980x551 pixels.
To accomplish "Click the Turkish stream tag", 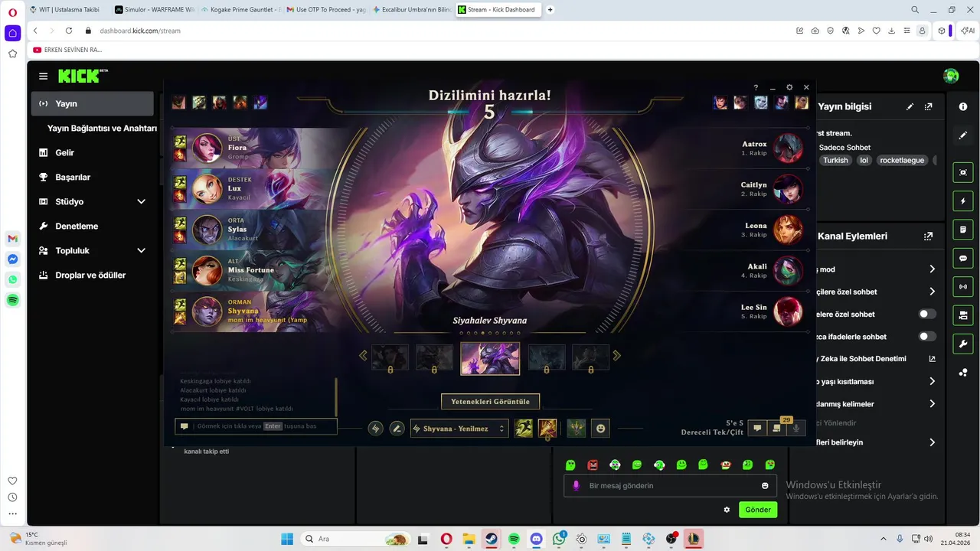I will 836,161.
